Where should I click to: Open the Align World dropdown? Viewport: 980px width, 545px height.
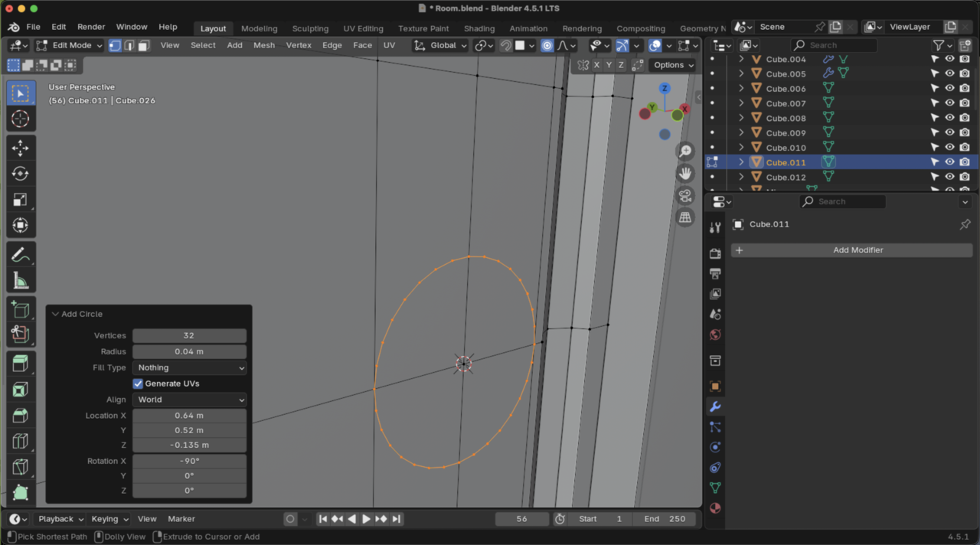189,400
